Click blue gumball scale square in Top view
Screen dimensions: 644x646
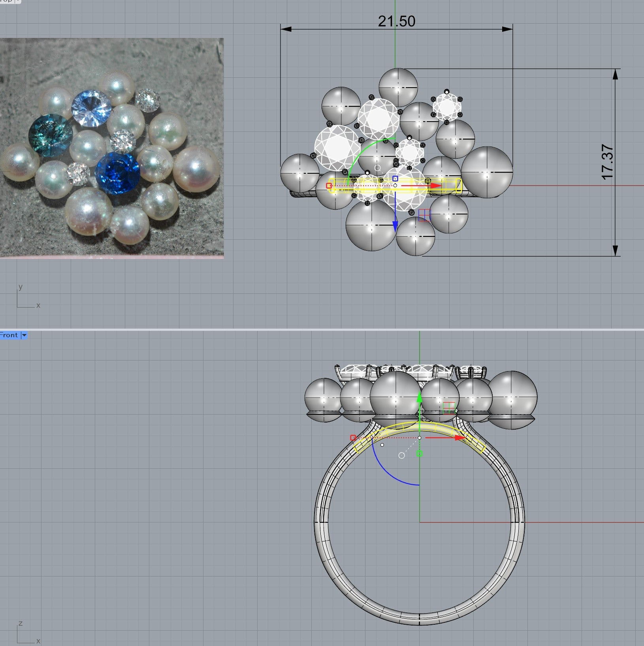tap(395, 178)
